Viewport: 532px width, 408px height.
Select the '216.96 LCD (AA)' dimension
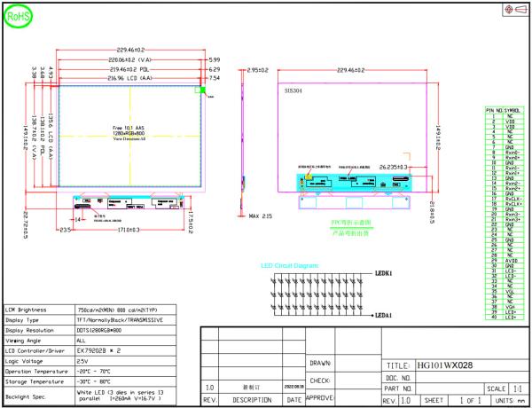click(129, 78)
